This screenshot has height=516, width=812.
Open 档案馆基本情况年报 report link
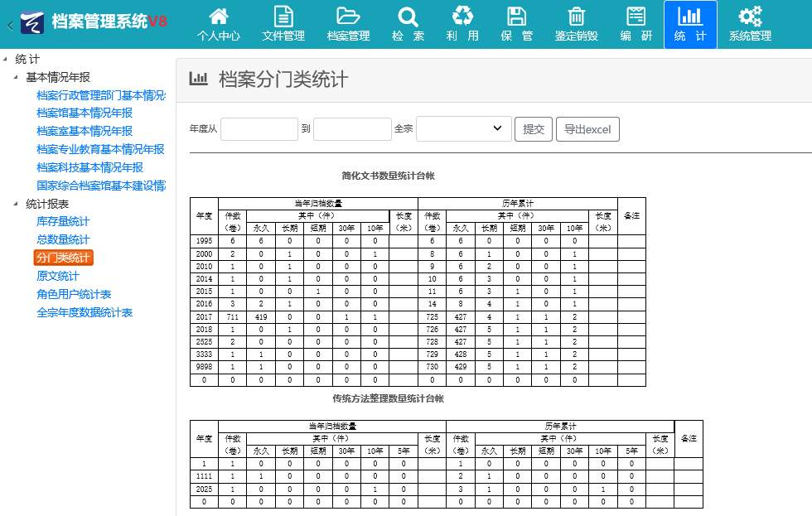(x=85, y=113)
